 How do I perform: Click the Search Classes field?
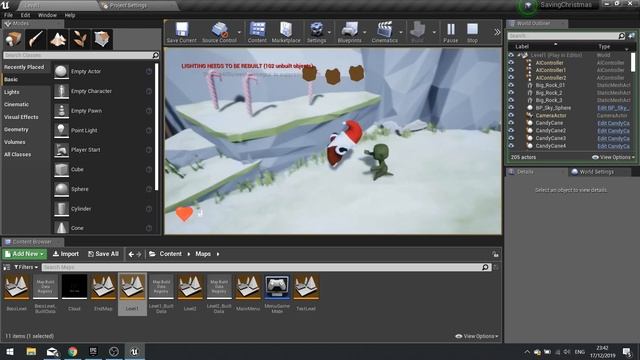pyautogui.click(x=81, y=55)
